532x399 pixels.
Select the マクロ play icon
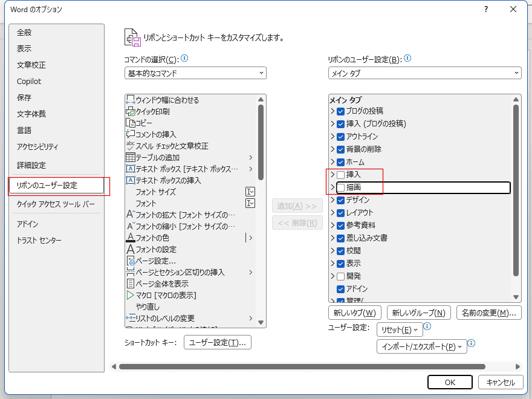pos(130,296)
